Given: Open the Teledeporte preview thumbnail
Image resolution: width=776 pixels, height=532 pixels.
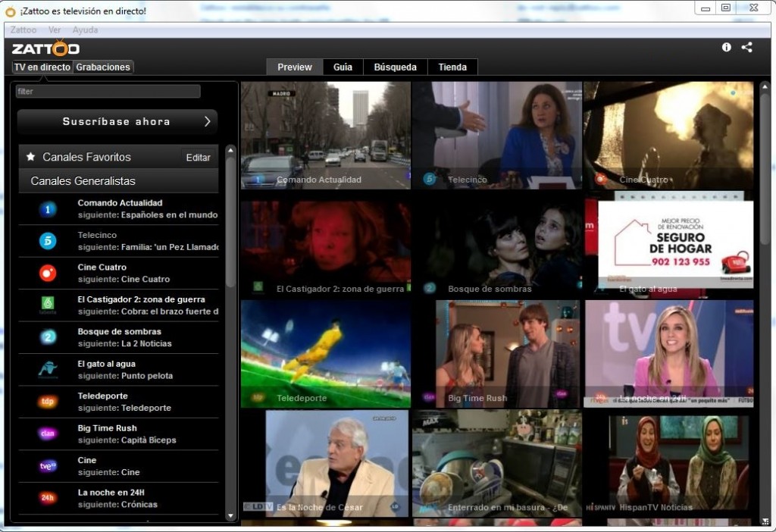Looking at the screenshot, I should point(326,353).
